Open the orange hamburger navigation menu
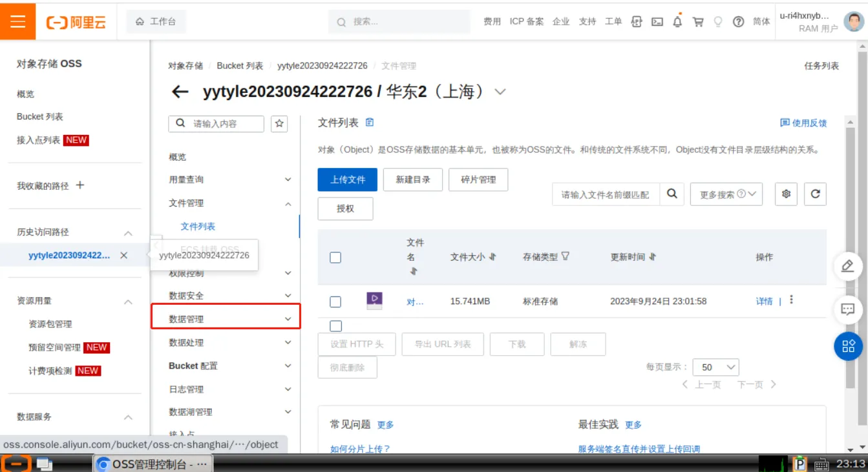The image size is (868, 472). click(17, 21)
